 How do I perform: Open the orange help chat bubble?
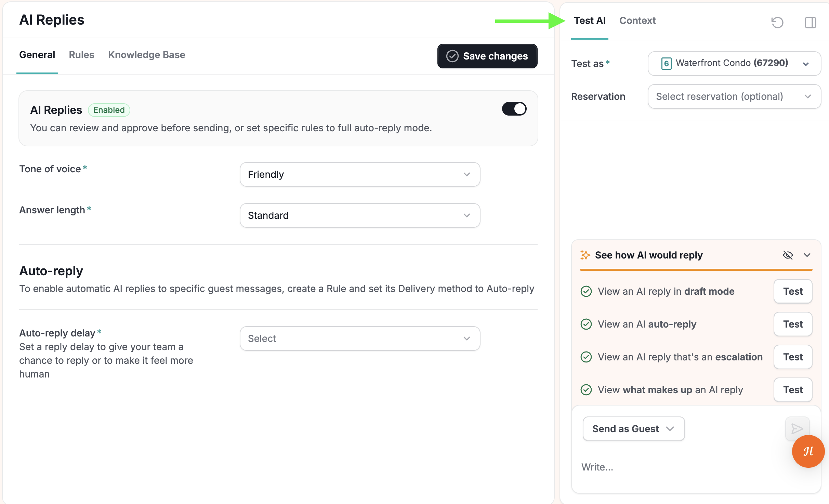click(x=808, y=451)
